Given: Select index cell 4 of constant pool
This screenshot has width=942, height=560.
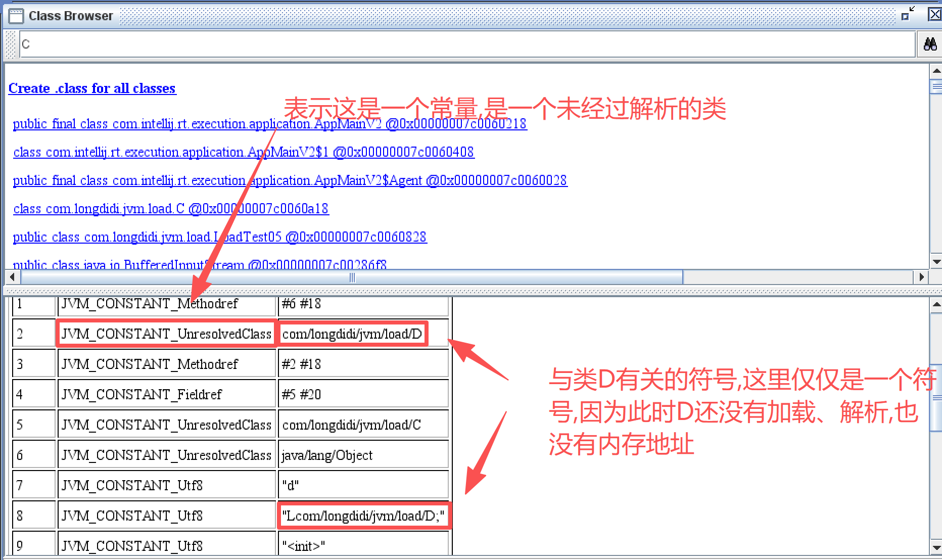Looking at the screenshot, I should (x=34, y=394).
